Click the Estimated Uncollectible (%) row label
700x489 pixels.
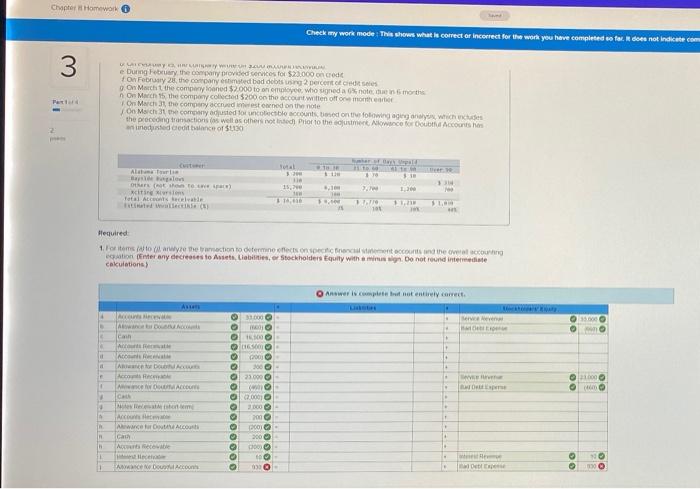coord(167,206)
